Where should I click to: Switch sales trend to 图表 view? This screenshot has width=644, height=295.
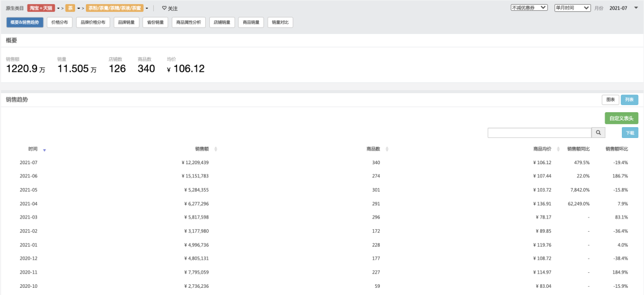611,100
